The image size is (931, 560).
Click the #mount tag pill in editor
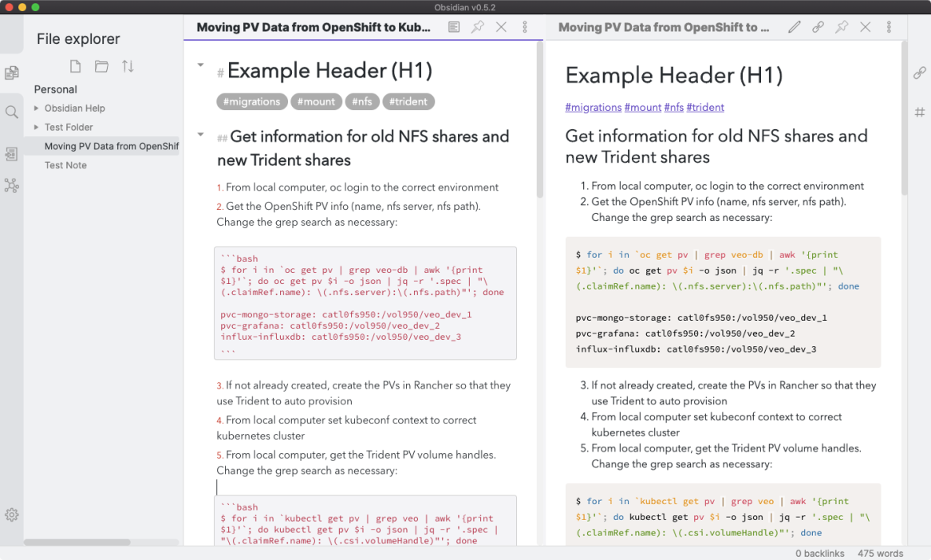pyautogui.click(x=316, y=101)
